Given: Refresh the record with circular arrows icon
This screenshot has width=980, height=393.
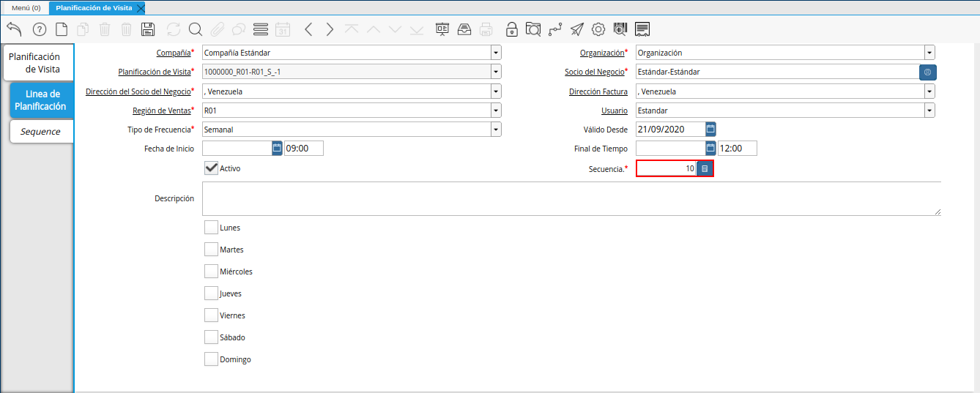Looking at the screenshot, I should pos(174,29).
